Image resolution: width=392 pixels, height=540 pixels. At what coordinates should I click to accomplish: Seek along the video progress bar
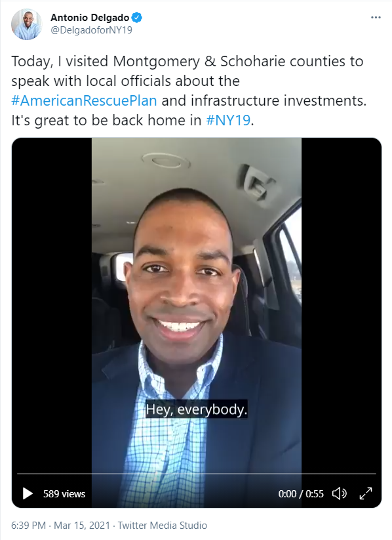197,474
